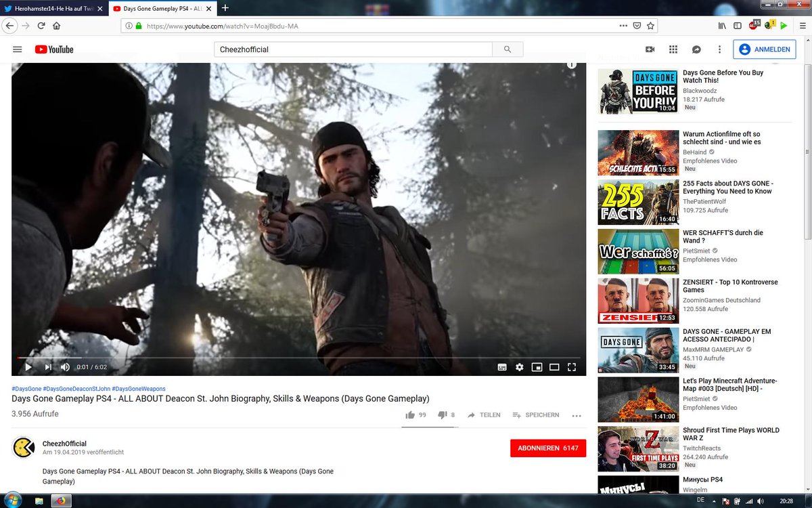The image size is (812, 508).
Task: Reload the page
Action: (41, 26)
